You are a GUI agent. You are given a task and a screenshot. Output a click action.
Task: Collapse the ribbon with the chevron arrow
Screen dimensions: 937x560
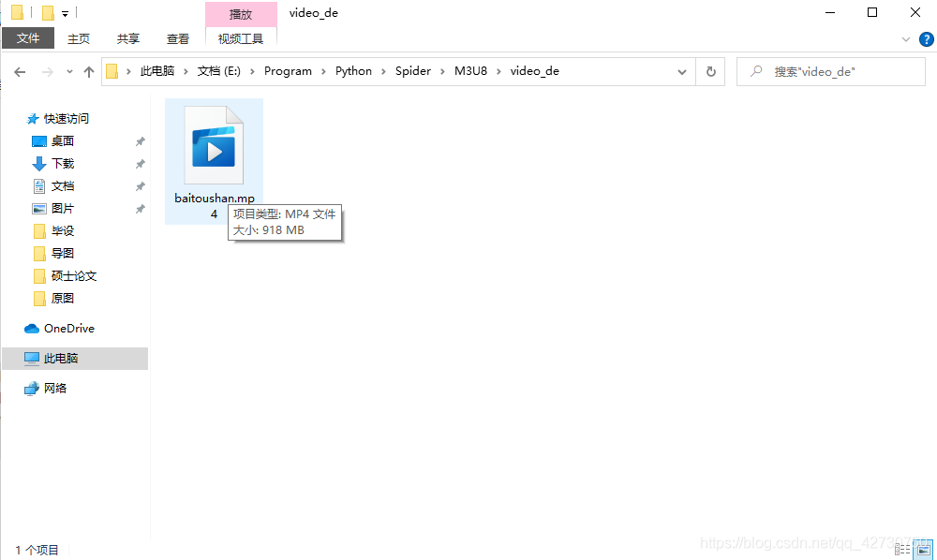[x=905, y=38]
